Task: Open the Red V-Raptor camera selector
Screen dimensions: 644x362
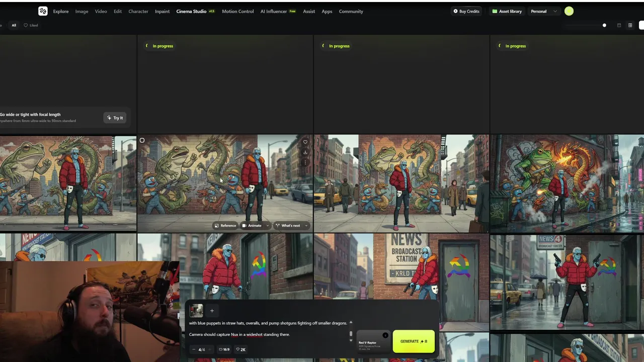Action: point(373,341)
